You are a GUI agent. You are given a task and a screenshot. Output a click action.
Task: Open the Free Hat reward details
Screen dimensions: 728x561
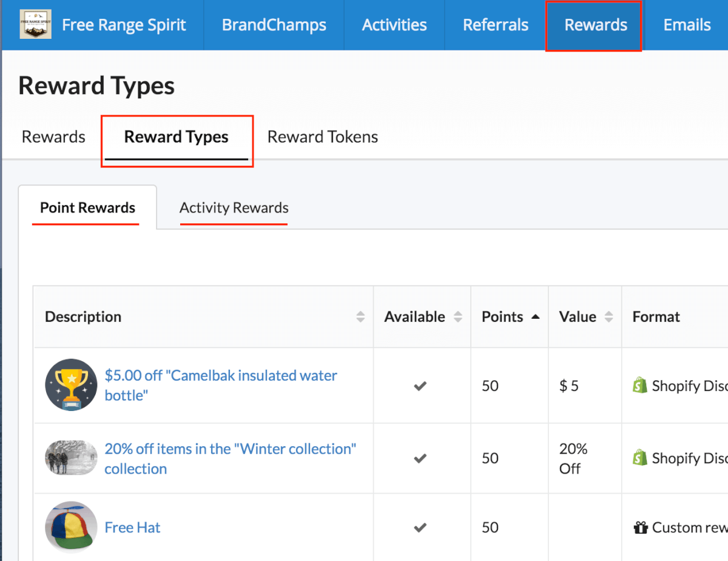[132, 527]
